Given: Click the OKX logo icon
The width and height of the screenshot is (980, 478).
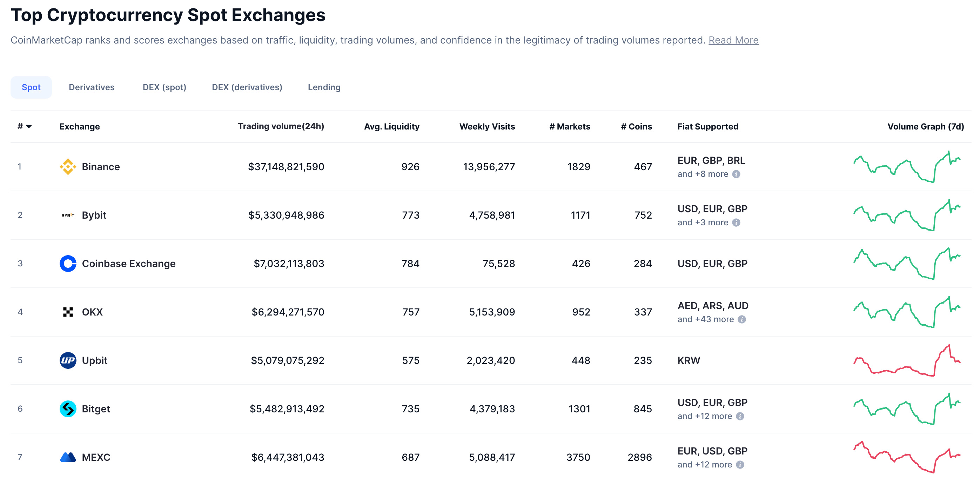Looking at the screenshot, I should click(x=68, y=312).
